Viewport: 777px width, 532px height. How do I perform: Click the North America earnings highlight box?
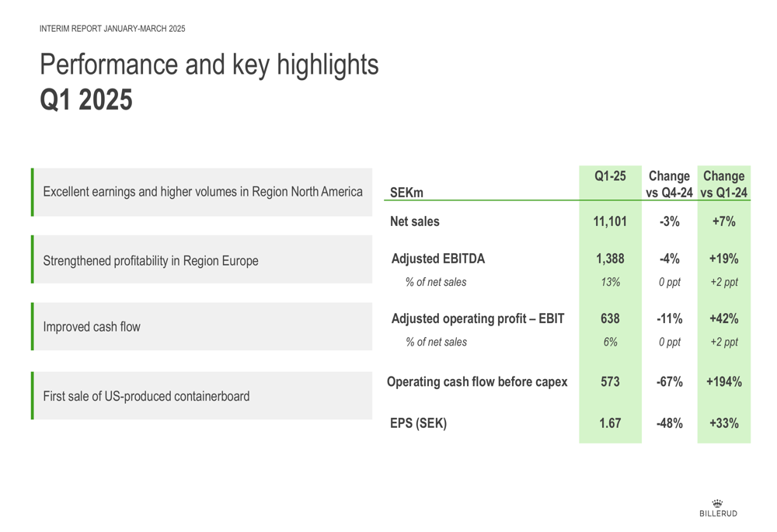202,192
